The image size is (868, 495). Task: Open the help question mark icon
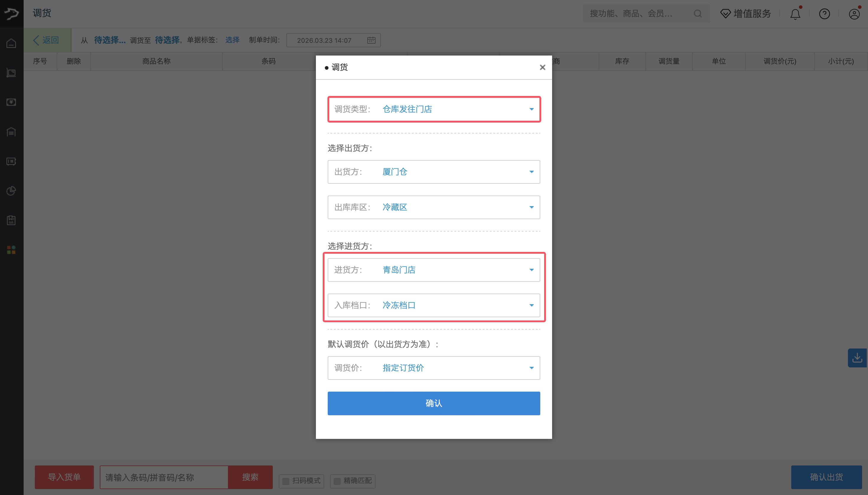(825, 14)
